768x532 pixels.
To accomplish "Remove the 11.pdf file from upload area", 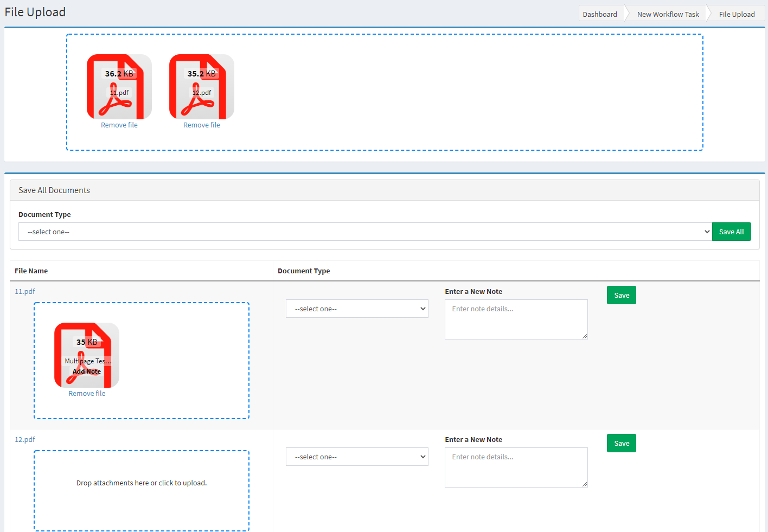I will [119, 125].
